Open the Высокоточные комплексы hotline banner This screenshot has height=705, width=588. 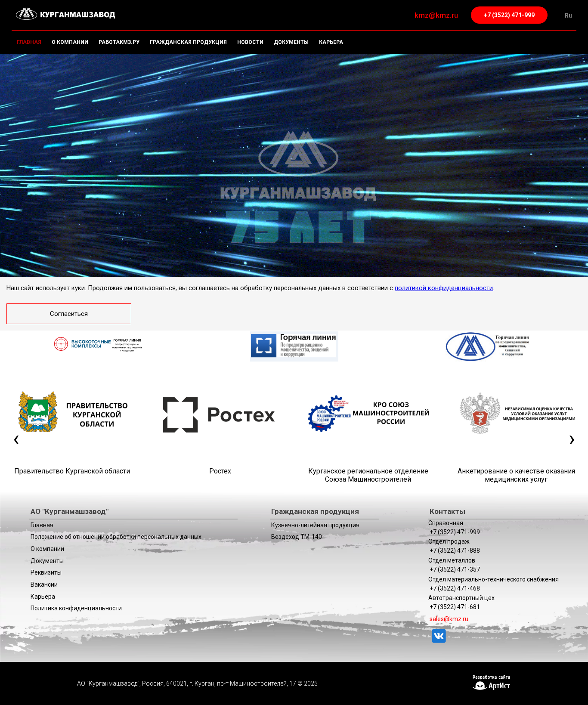click(98, 344)
